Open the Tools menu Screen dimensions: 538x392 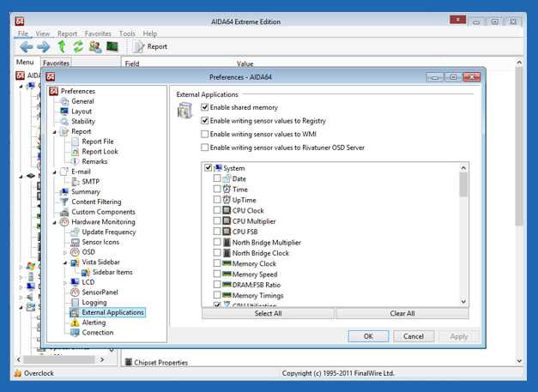(x=127, y=33)
